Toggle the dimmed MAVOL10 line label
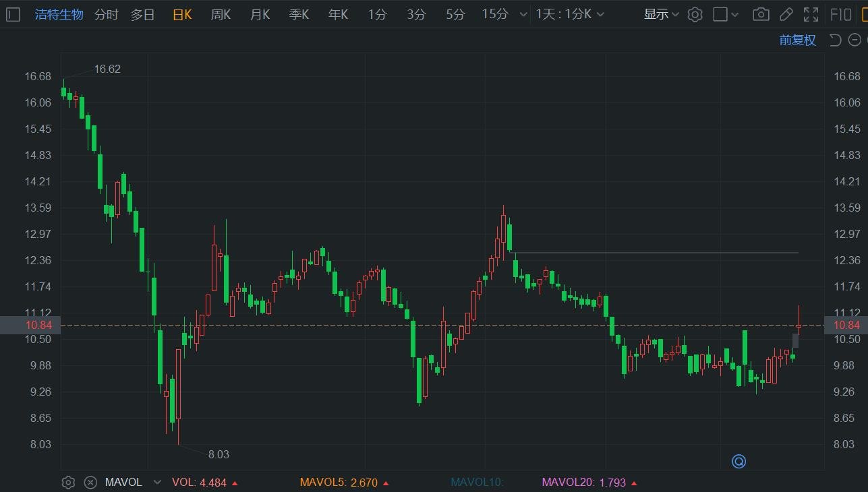Viewport: 868px width, 492px height. coord(477,483)
